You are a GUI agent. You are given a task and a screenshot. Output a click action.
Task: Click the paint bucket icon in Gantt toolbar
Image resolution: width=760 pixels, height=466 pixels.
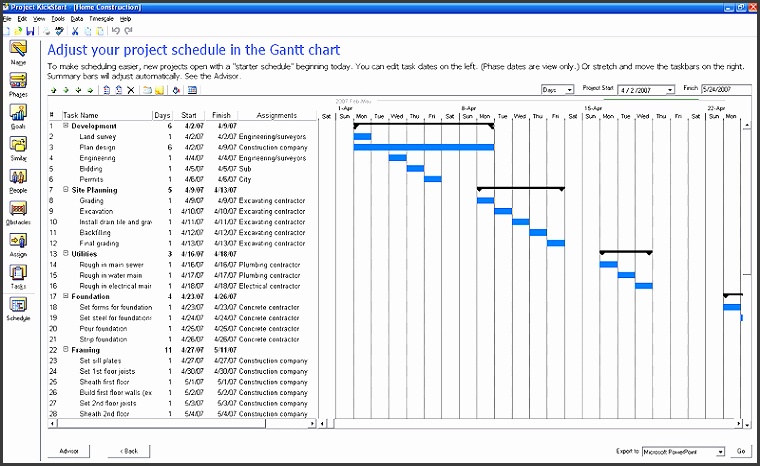[176, 90]
